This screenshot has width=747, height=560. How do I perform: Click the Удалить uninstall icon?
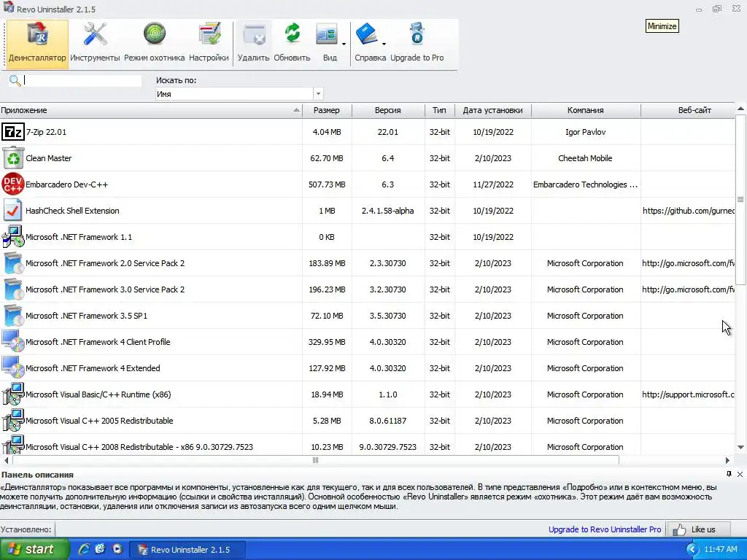pyautogui.click(x=253, y=36)
